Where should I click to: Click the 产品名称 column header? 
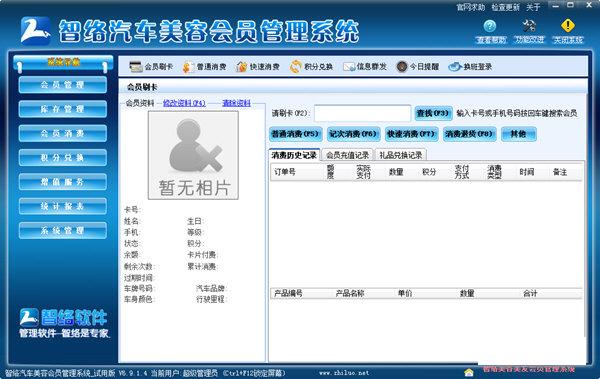click(350, 293)
